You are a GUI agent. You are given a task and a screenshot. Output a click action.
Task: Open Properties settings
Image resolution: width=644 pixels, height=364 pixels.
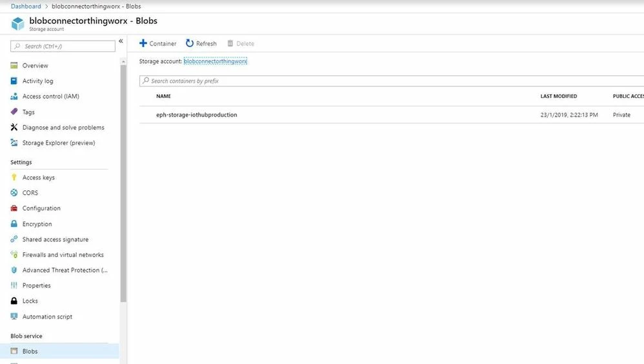37,285
